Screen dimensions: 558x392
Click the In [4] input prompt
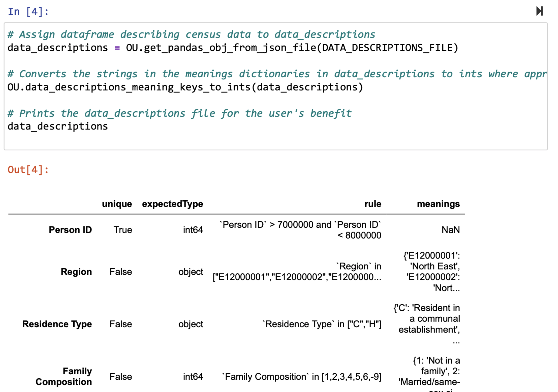28,12
